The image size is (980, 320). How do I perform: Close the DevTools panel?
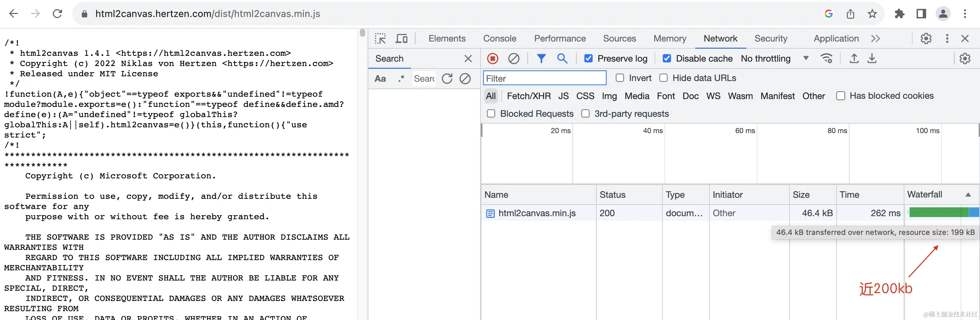[x=965, y=38]
